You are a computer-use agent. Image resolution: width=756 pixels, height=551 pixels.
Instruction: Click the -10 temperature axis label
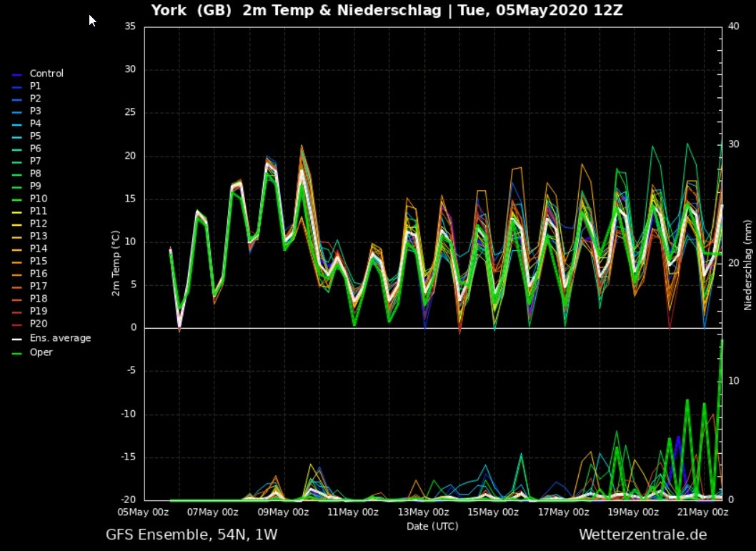coord(129,414)
